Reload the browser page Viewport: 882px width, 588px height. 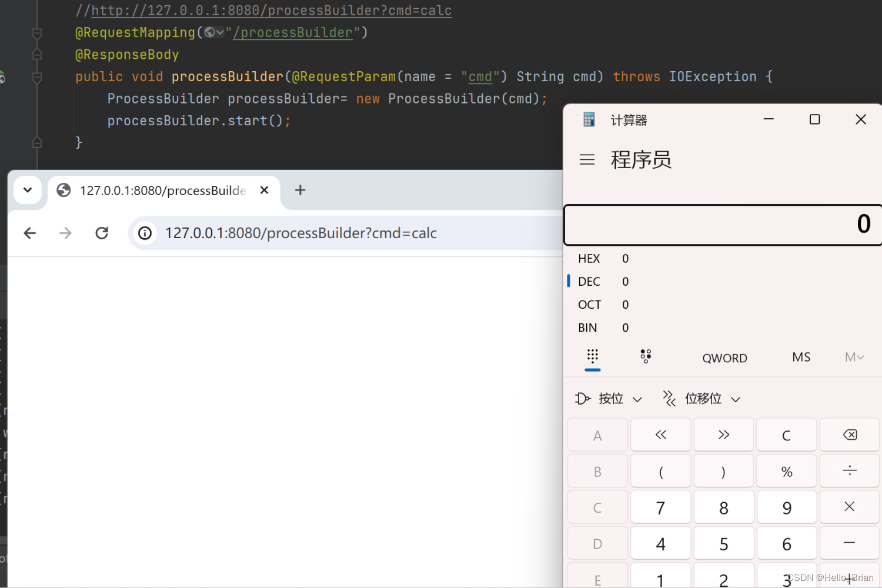tap(102, 233)
